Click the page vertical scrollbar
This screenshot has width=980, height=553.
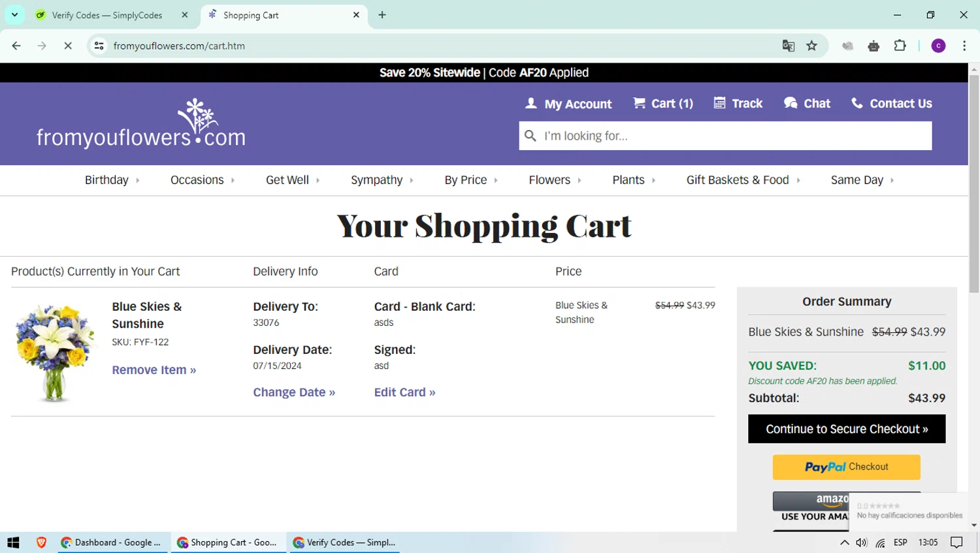[x=973, y=183]
